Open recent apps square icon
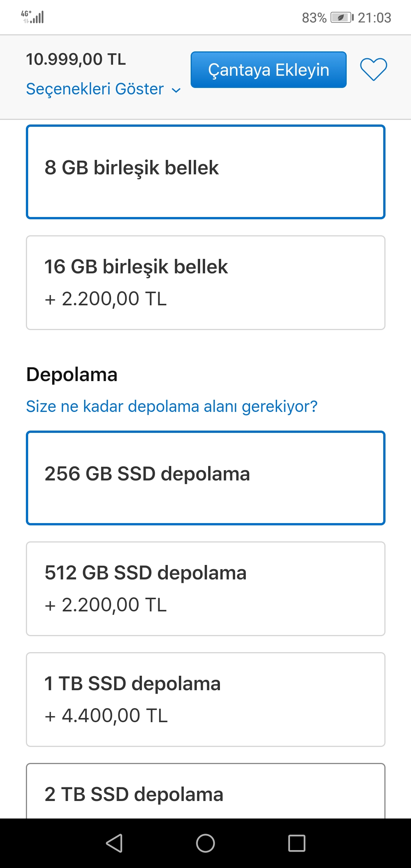The image size is (411, 868). (296, 843)
